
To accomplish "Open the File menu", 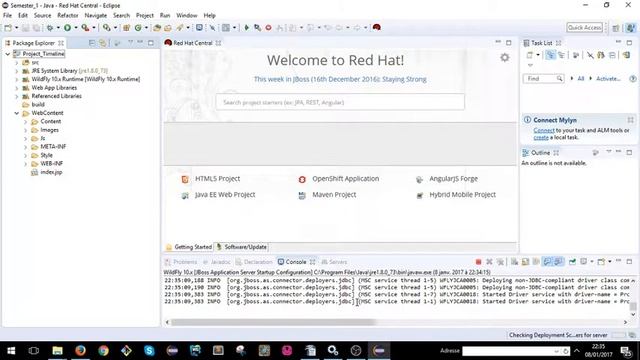I will (x=7, y=16).
